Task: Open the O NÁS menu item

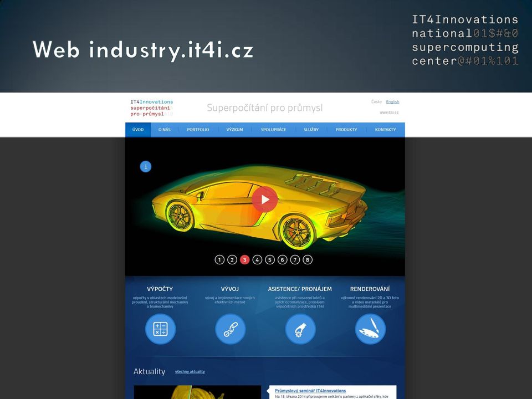Action: pos(165,130)
